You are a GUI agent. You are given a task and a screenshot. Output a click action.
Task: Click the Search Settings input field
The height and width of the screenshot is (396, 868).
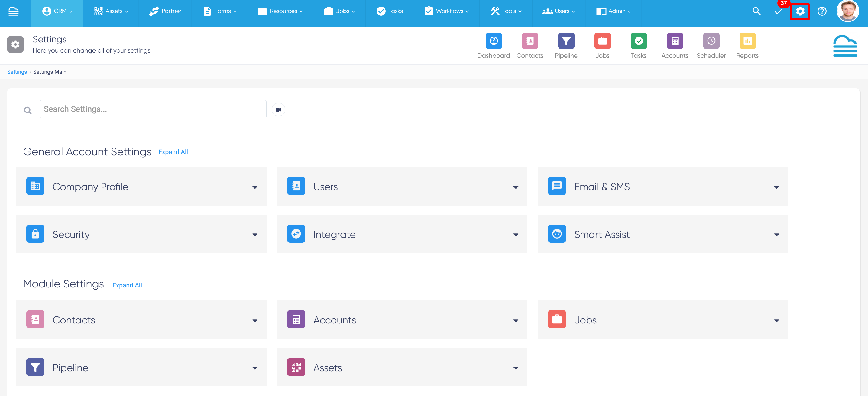tap(153, 109)
